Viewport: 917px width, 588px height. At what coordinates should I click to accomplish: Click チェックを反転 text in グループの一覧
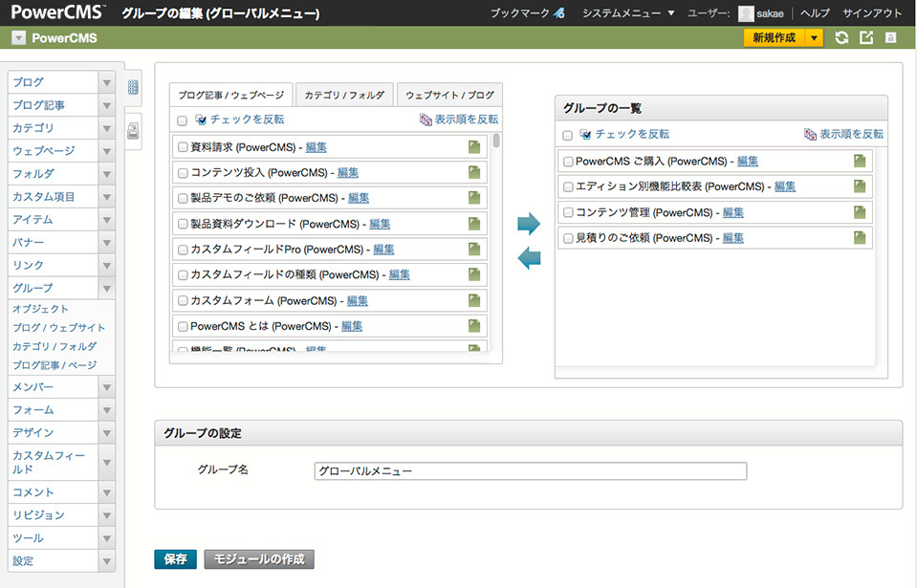[632, 134]
